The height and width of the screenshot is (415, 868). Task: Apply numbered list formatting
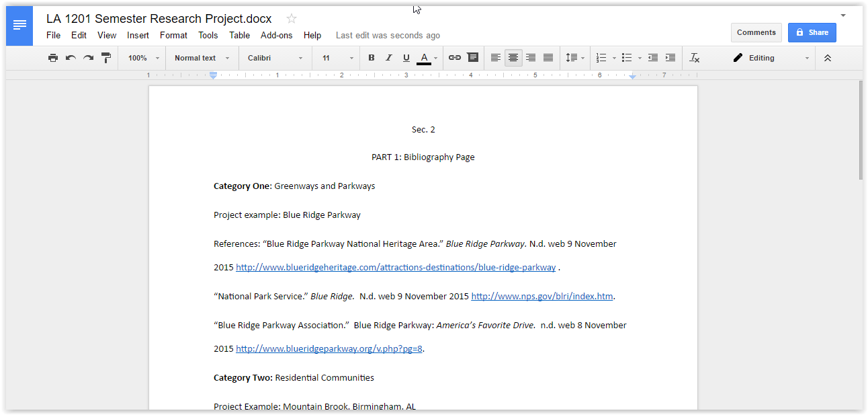coord(601,58)
